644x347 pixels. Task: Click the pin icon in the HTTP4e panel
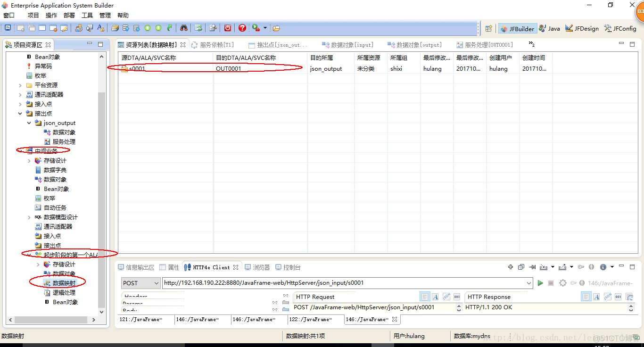[x=532, y=267]
